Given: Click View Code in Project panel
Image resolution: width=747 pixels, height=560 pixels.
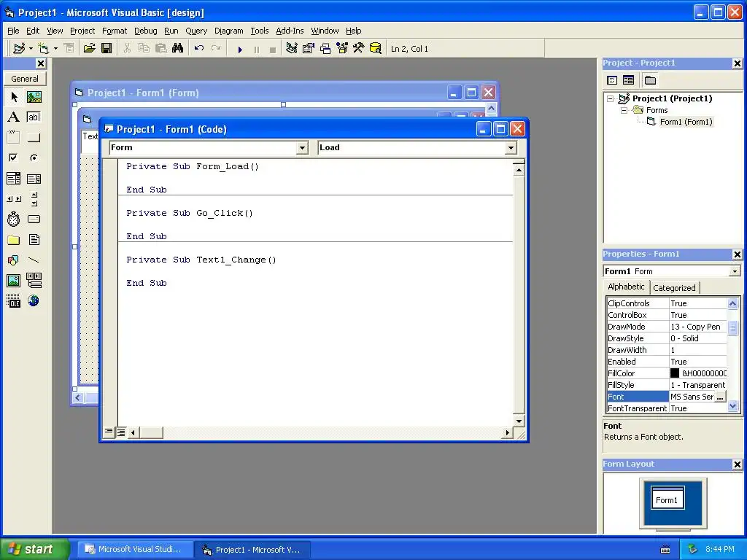Looking at the screenshot, I should (x=612, y=80).
